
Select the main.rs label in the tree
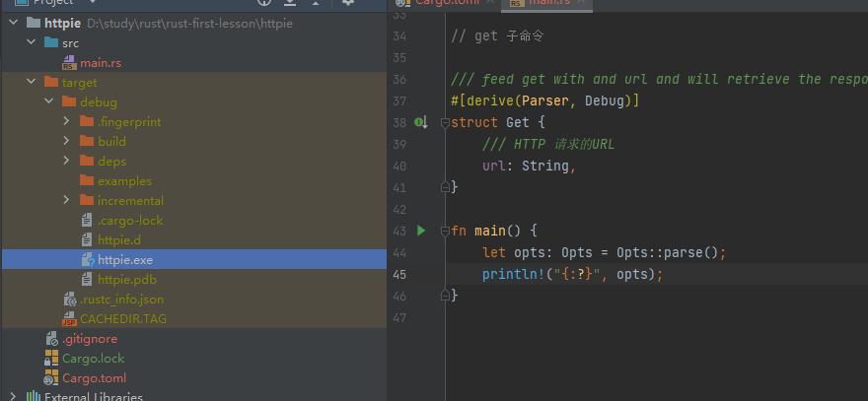pyautogui.click(x=101, y=63)
